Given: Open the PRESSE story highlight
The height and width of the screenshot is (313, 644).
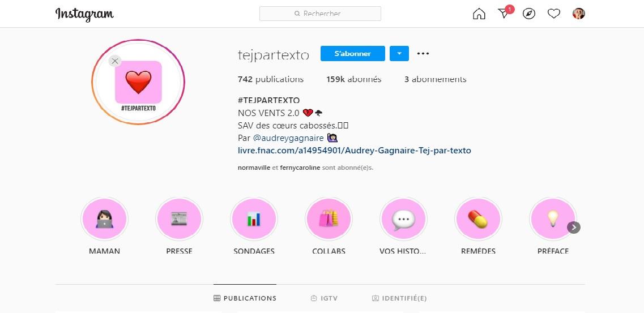Looking at the screenshot, I should point(179,220).
